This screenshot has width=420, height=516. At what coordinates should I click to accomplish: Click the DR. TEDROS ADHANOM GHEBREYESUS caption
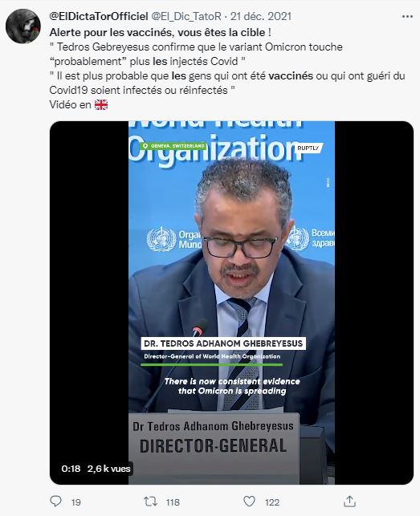point(223,343)
